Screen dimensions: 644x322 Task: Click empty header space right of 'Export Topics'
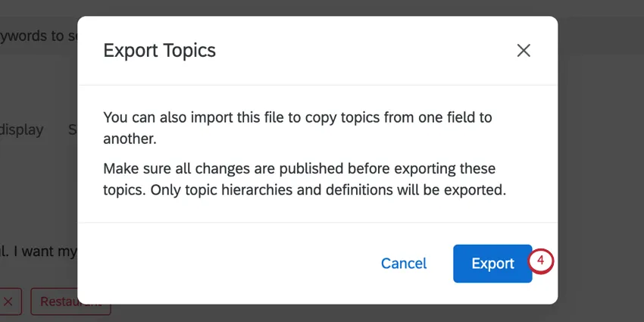click(364, 51)
